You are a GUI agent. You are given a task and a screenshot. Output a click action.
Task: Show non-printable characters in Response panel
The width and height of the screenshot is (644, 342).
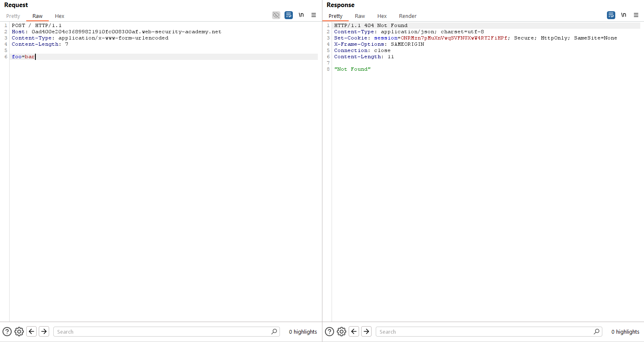coord(624,15)
